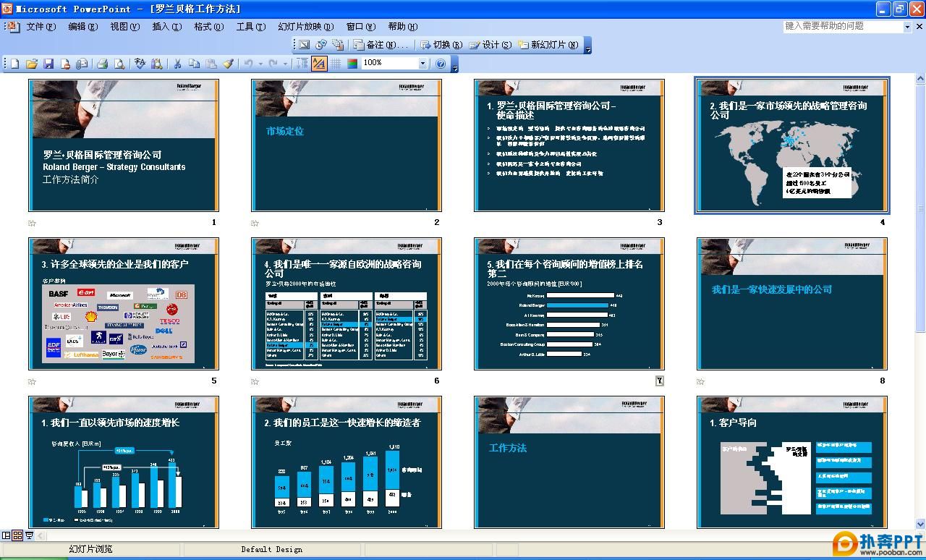Paste using the clipboard Paste icon
926x560 pixels.
coord(211,64)
